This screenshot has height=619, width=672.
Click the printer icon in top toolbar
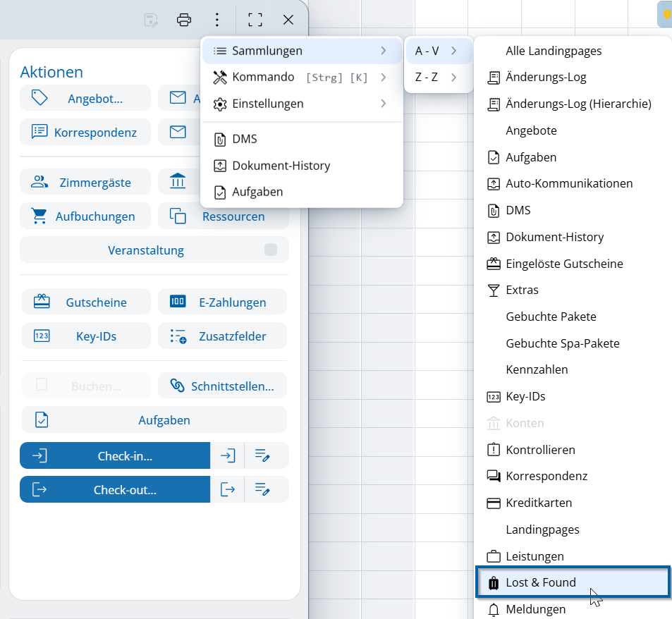coord(184,20)
